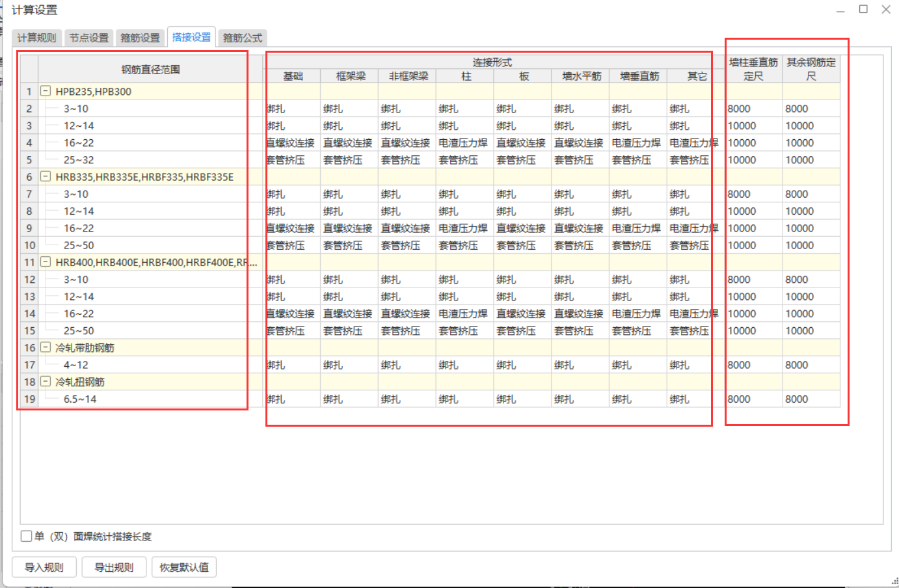Collapse the 冷轧带肋钢筋 group
899x588 pixels.
pos(46,347)
